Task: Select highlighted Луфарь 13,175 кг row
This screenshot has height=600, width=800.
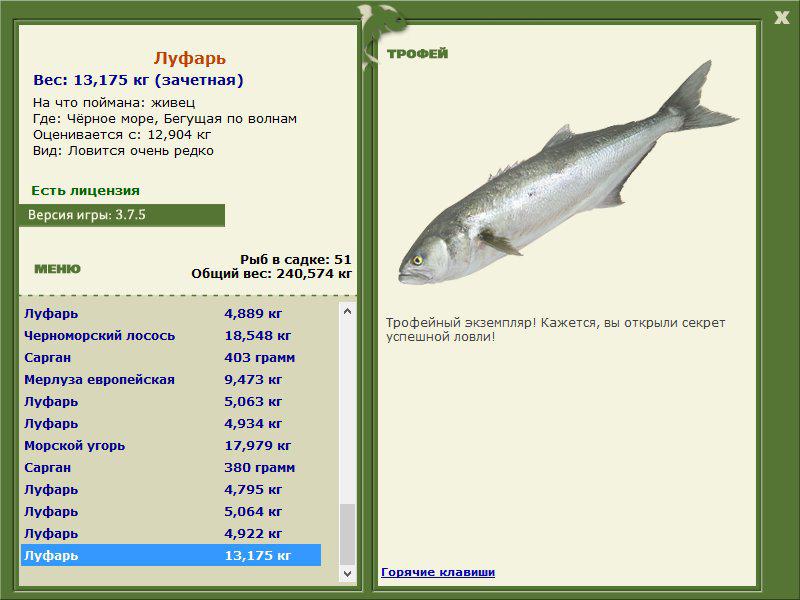Action: tap(171, 555)
